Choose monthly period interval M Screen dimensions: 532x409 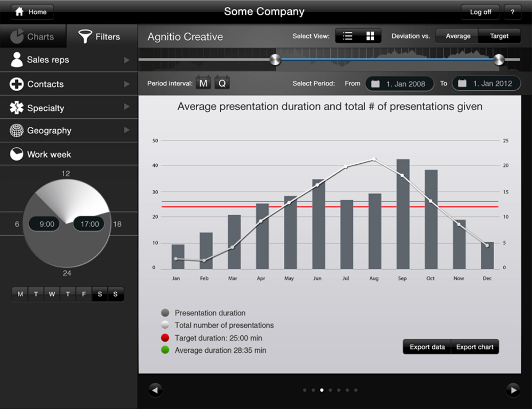(x=203, y=83)
